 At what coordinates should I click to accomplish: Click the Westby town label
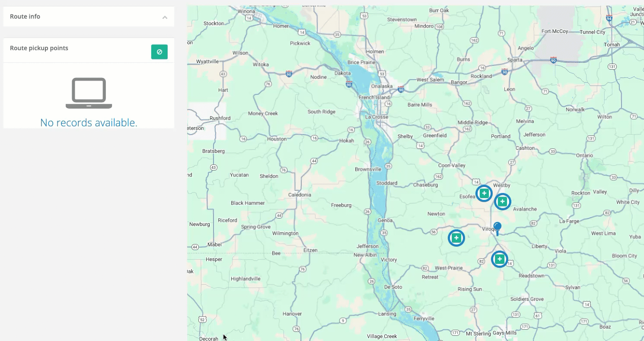(x=502, y=185)
